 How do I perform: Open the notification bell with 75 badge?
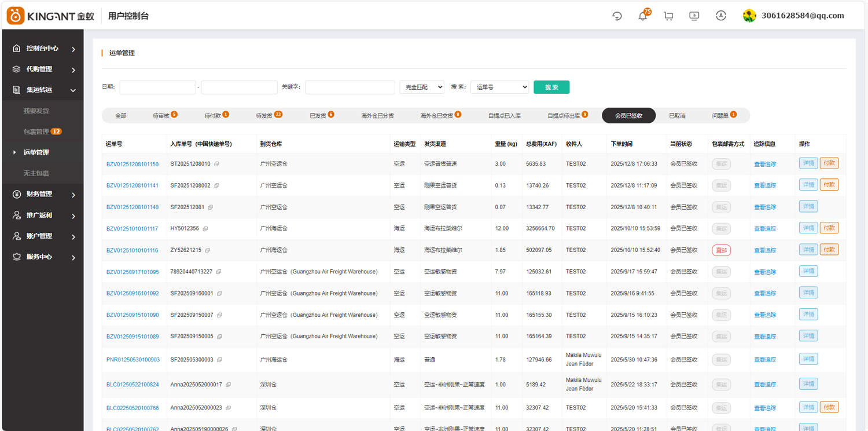pos(642,16)
